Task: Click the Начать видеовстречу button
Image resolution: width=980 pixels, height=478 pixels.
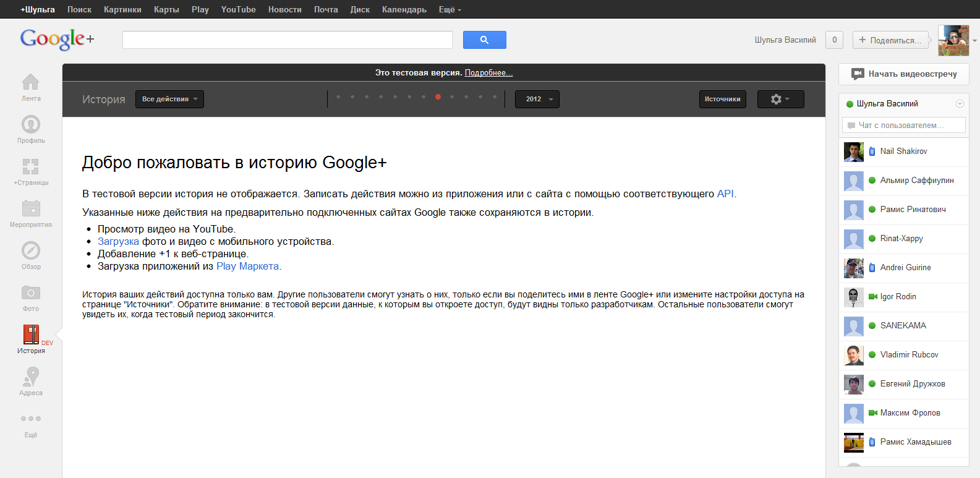Action: coord(904,74)
